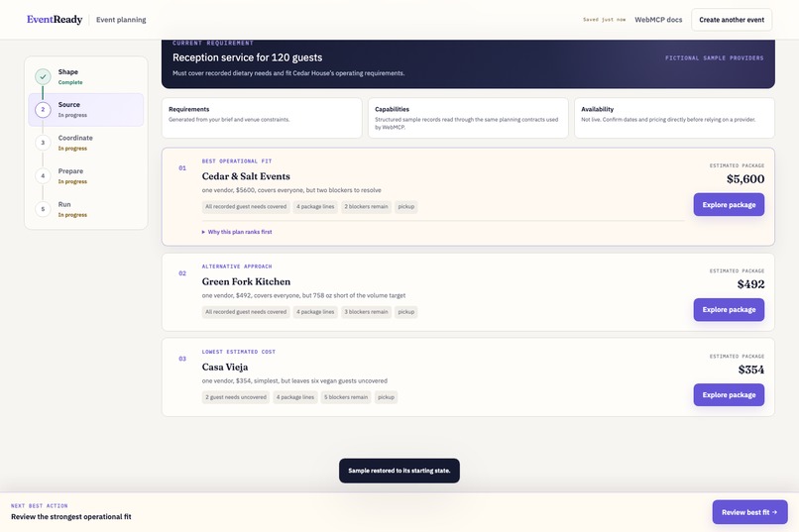799x532 pixels.
Task: Open the WebMCP docs link
Action: 658,20
